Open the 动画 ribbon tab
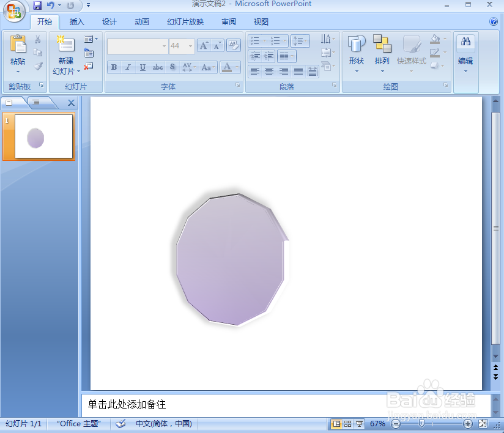This screenshot has height=433, width=504. click(142, 22)
